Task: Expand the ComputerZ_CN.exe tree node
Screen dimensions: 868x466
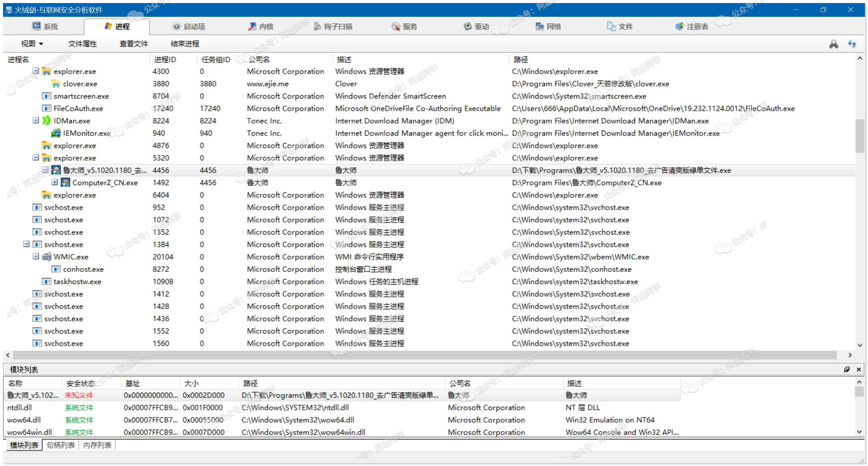Action: click(x=54, y=182)
